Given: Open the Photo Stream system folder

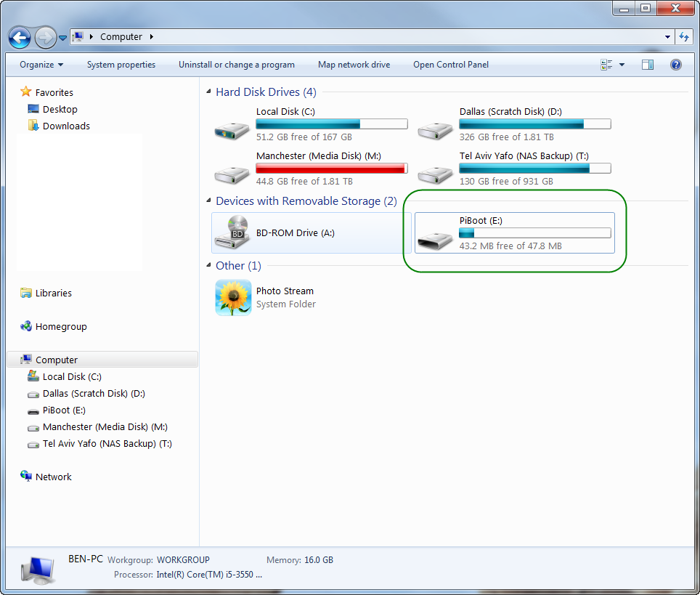Looking at the screenshot, I should [x=233, y=297].
